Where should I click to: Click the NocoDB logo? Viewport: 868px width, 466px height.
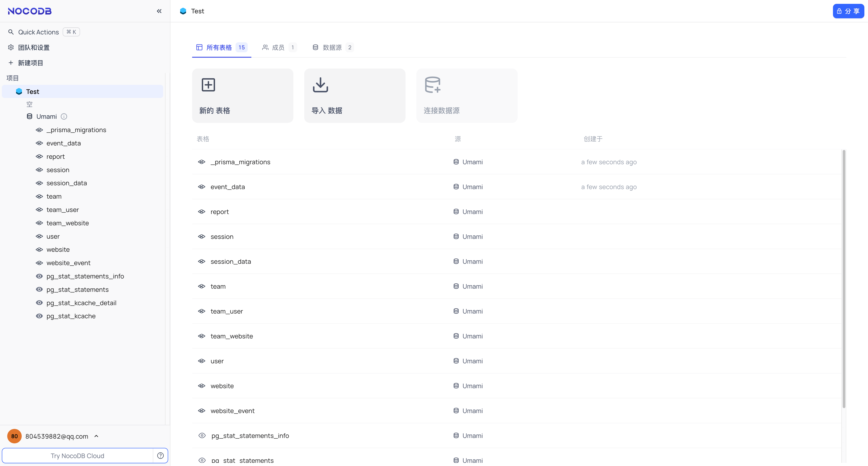30,11
